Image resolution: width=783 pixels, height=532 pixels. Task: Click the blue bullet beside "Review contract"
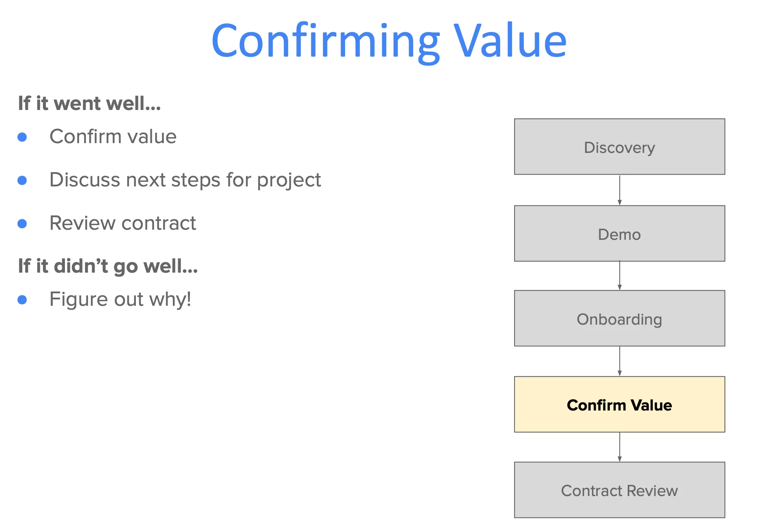coord(22,224)
